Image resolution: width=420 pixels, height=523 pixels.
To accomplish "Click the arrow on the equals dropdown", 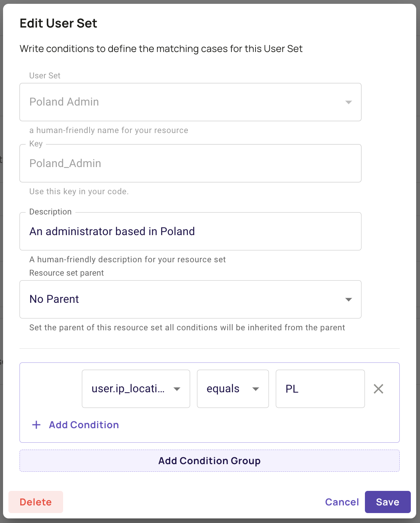I will point(256,389).
